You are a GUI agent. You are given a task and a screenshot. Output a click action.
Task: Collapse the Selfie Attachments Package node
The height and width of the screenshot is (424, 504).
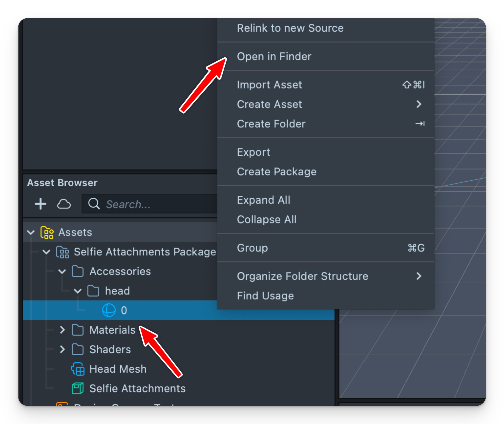point(46,252)
